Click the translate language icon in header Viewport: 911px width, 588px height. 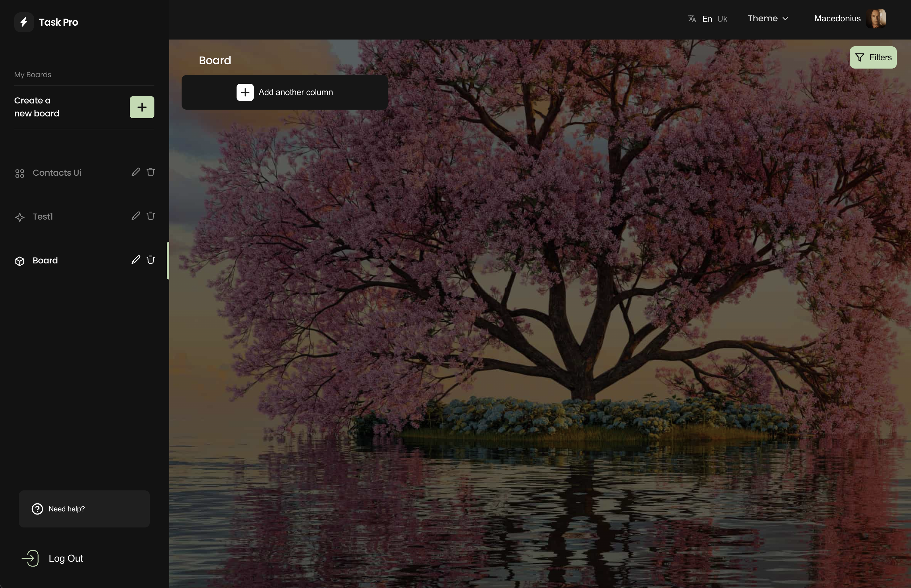[x=692, y=19]
